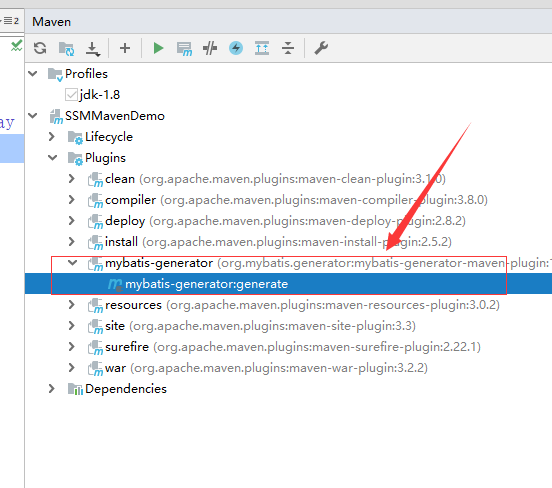Generate sources and update folders icon
The width and height of the screenshot is (552, 488).
pos(66,48)
